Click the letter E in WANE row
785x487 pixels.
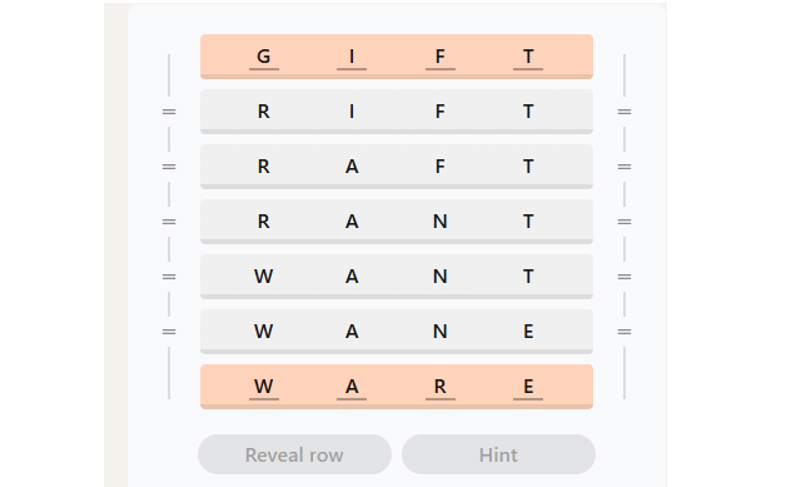(528, 332)
